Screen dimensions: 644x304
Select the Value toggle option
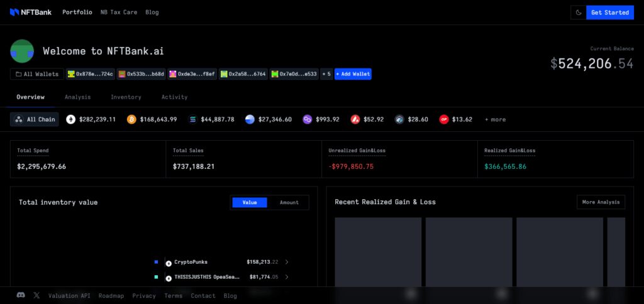coord(250,203)
